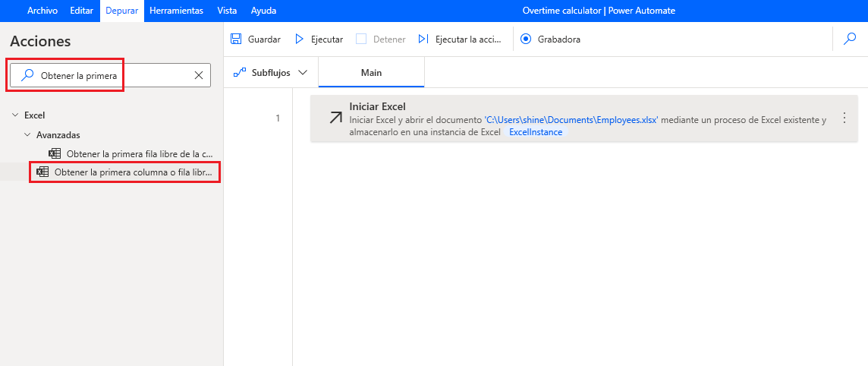Click step number 1 in the margin
This screenshot has width=868, height=366.
click(278, 118)
